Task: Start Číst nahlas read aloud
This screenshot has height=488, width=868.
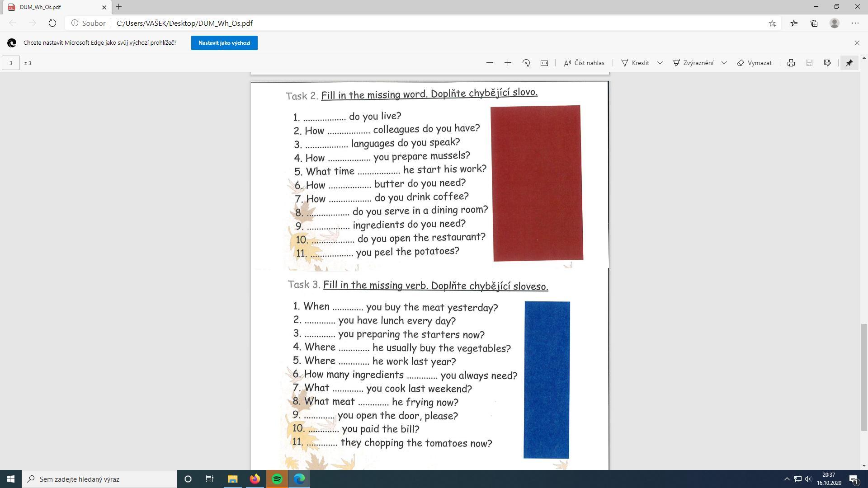Action: [x=584, y=63]
